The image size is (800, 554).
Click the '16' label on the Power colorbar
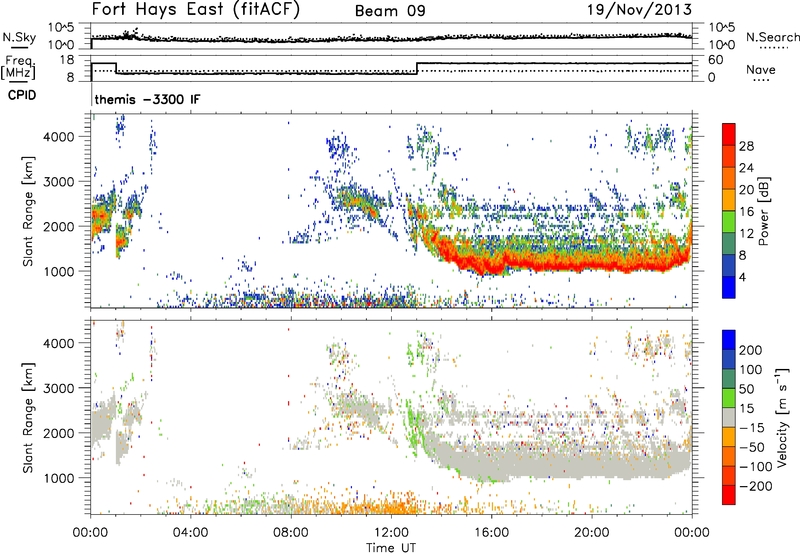click(746, 212)
